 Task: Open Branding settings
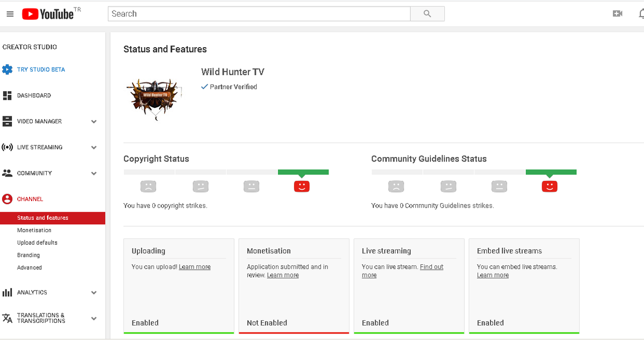coord(28,255)
